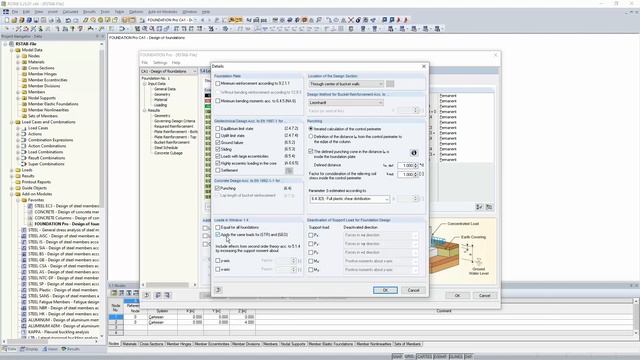The image size is (640, 360).
Task: Switch to Materials tab in bottom table
Action: [129, 344]
